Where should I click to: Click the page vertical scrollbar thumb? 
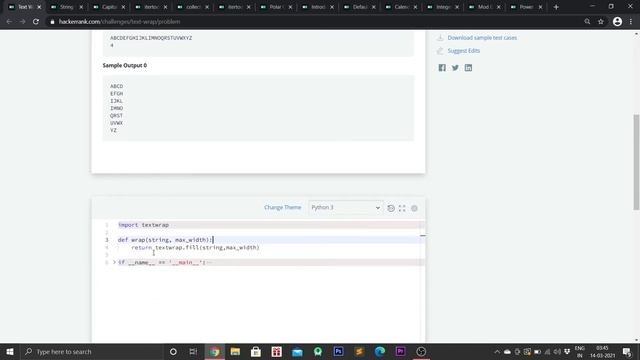[x=636, y=162]
